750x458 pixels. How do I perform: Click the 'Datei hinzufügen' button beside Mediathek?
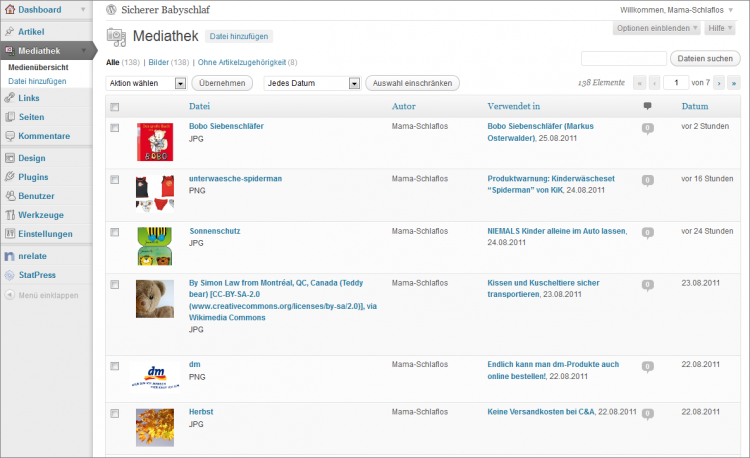(238, 36)
